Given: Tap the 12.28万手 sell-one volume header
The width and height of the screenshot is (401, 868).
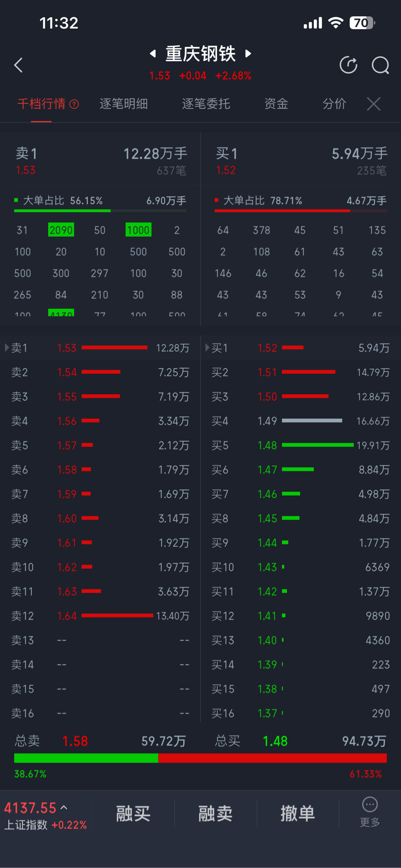Looking at the screenshot, I should [x=155, y=154].
